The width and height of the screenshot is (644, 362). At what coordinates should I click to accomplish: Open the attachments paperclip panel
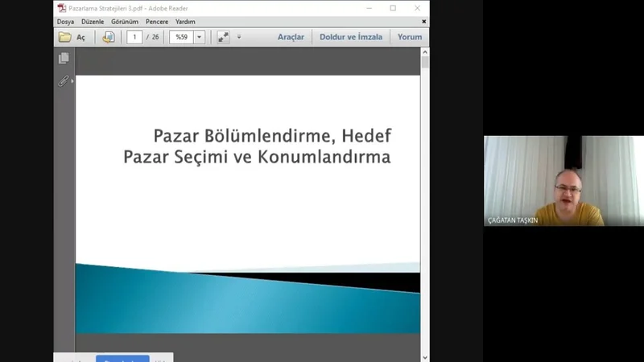(63, 81)
